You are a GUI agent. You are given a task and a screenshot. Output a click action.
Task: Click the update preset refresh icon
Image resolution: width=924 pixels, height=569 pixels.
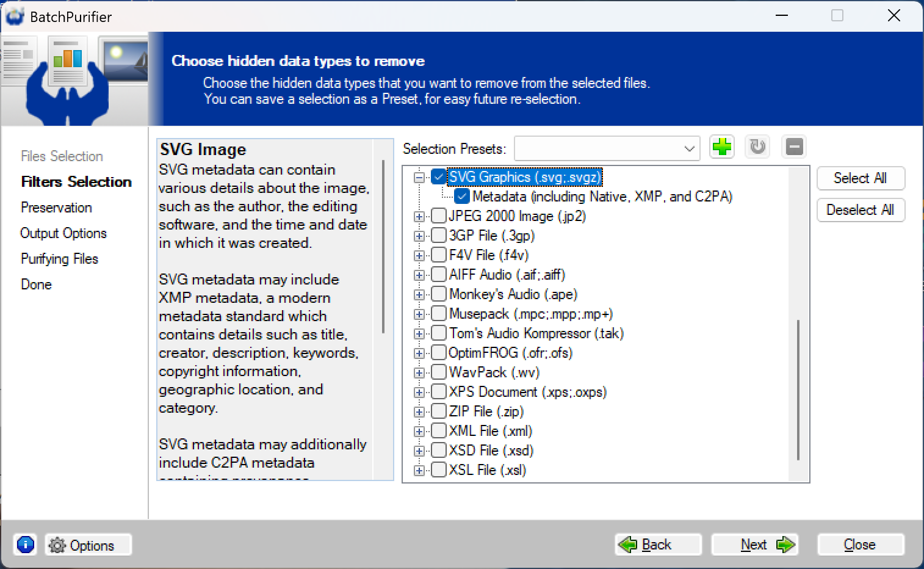click(x=757, y=147)
